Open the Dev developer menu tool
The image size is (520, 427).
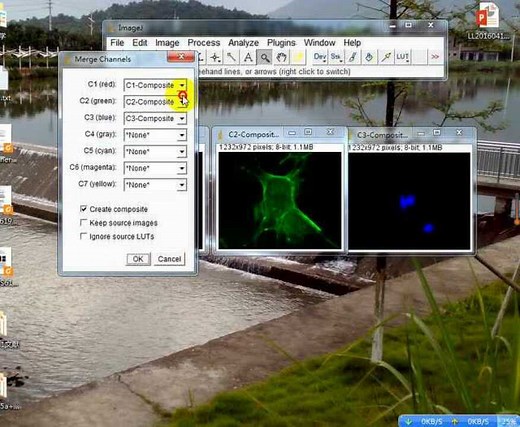tap(319, 57)
